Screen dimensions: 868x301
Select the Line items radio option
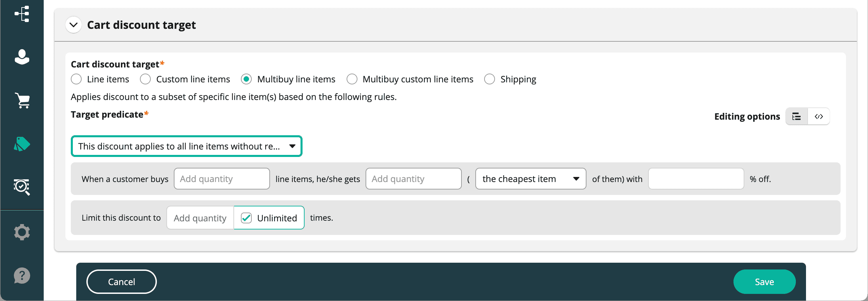point(77,79)
